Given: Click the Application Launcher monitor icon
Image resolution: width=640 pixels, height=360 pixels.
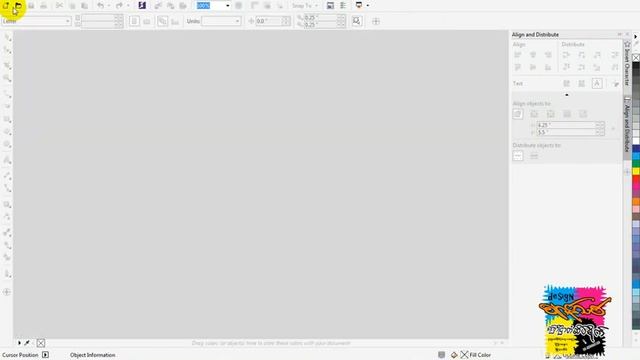Looking at the screenshot, I should click(x=359, y=5).
